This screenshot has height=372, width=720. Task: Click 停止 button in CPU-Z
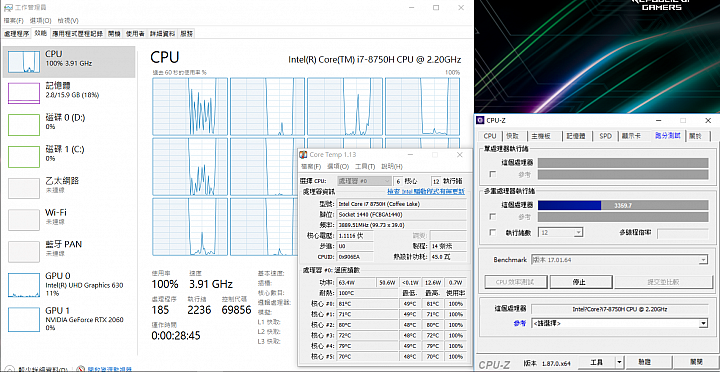581,282
